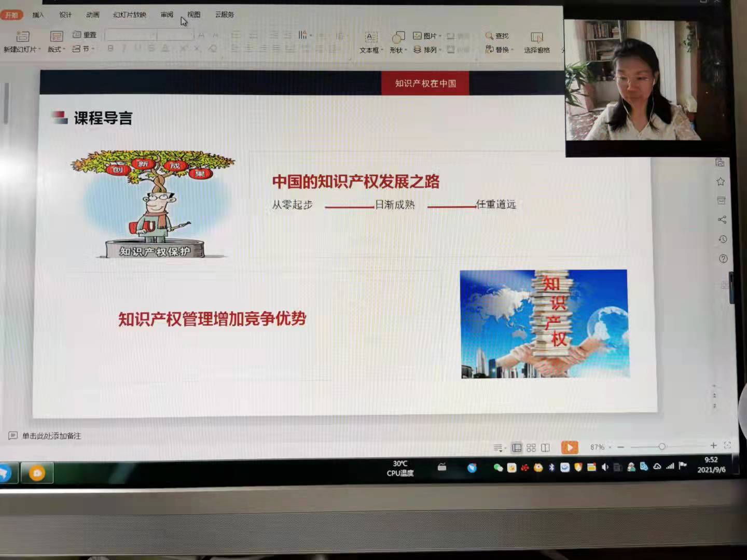The height and width of the screenshot is (560, 747).
Task: Click the 文本框 text box tool
Action: [x=371, y=42]
